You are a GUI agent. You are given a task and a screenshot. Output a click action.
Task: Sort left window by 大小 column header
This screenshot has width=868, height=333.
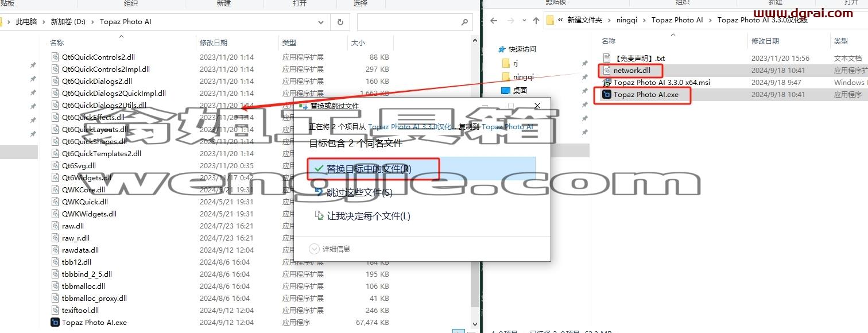pyautogui.click(x=358, y=43)
